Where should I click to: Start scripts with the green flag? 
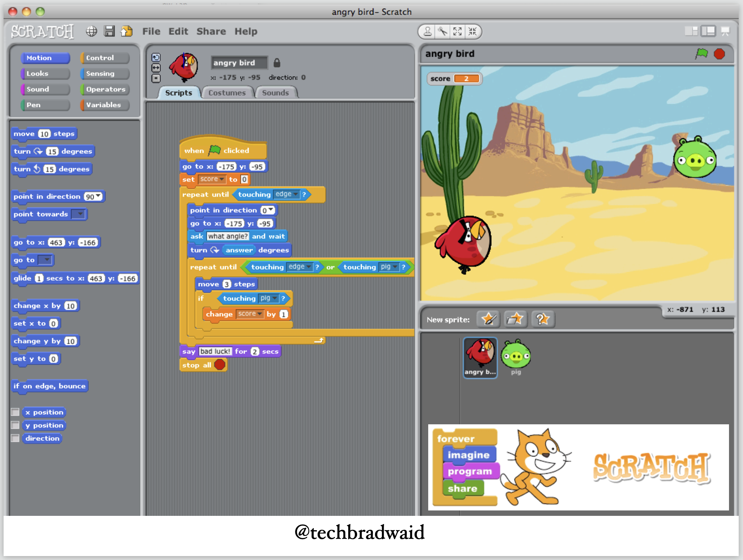tap(701, 54)
